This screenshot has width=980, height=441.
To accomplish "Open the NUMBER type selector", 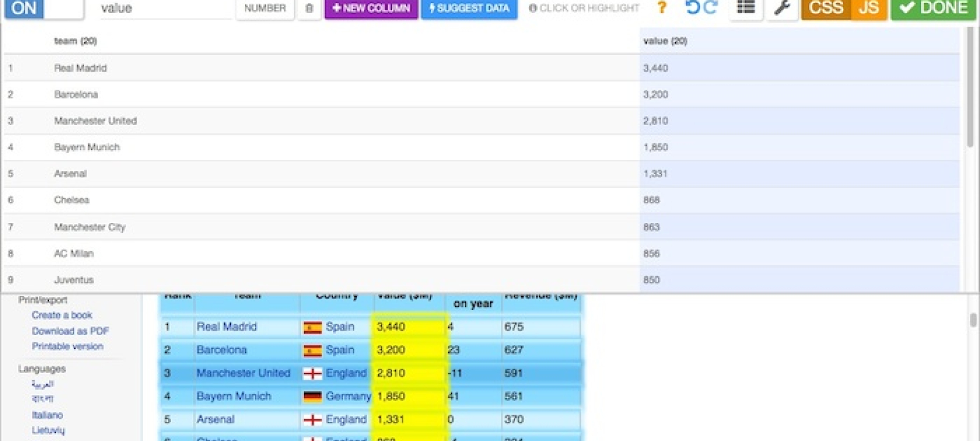I will (265, 9).
